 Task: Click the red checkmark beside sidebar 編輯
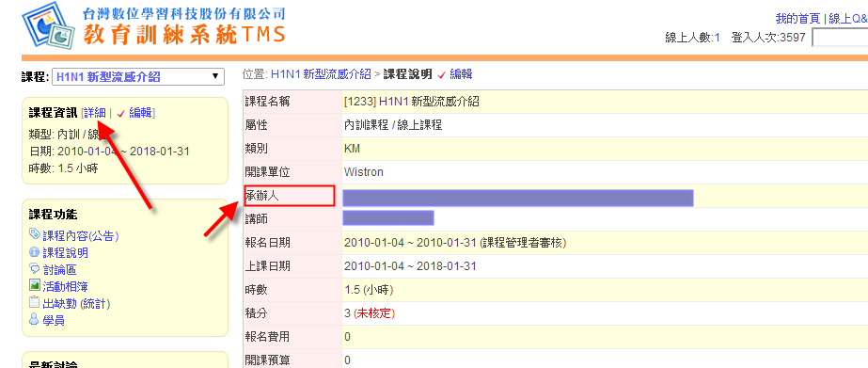[x=121, y=114]
